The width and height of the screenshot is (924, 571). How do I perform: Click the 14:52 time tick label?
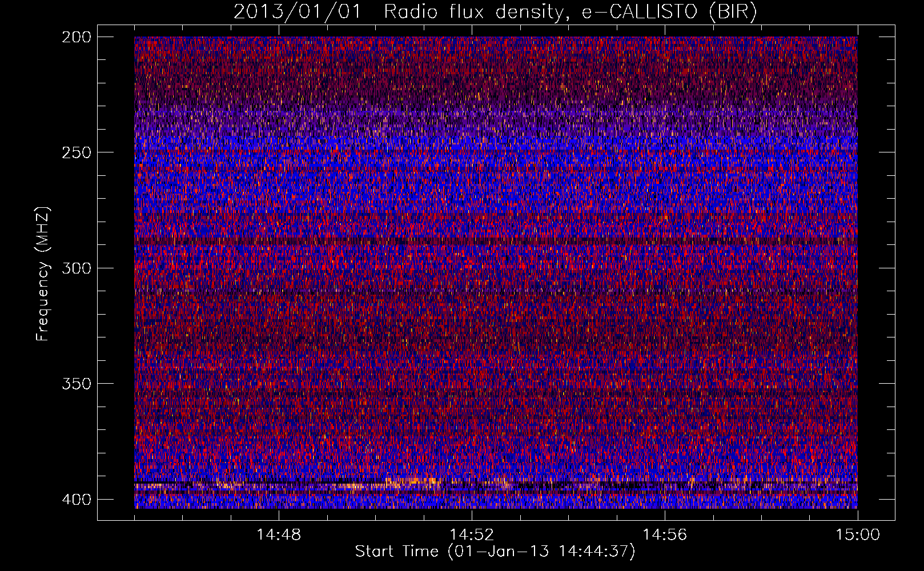point(472,535)
